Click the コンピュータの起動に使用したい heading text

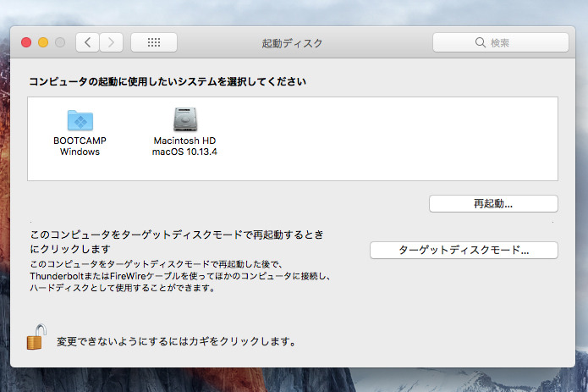click(168, 81)
